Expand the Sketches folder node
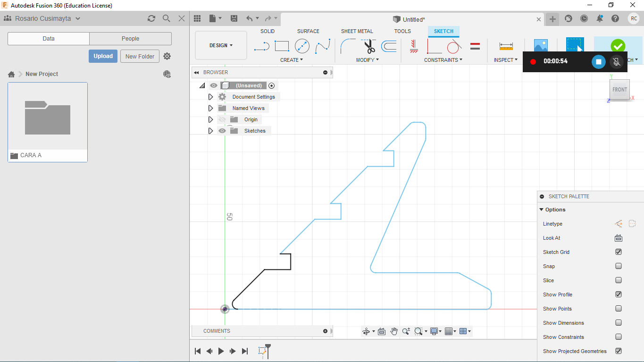This screenshot has width=644, height=362. point(211,131)
